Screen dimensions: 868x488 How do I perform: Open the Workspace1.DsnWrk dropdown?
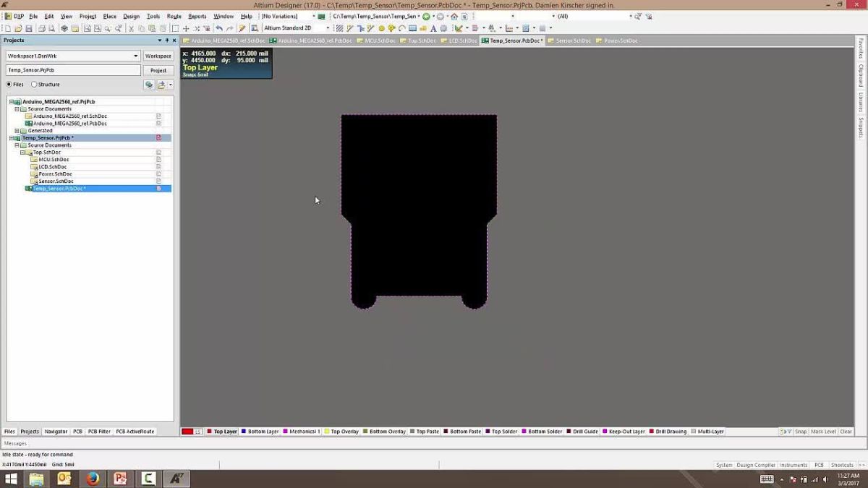(136, 55)
